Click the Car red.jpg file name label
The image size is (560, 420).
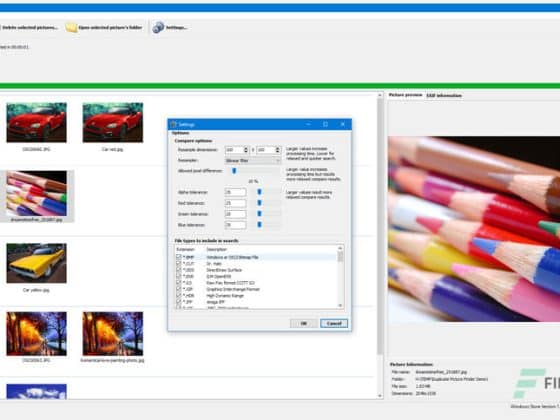tap(112, 149)
